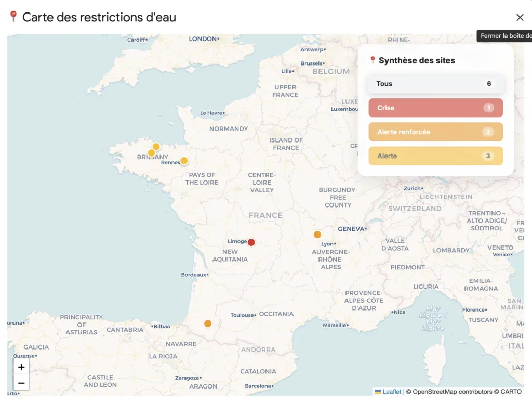Filter sites by Alerte renforcée level
The image size is (532, 401).
click(436, 132)
